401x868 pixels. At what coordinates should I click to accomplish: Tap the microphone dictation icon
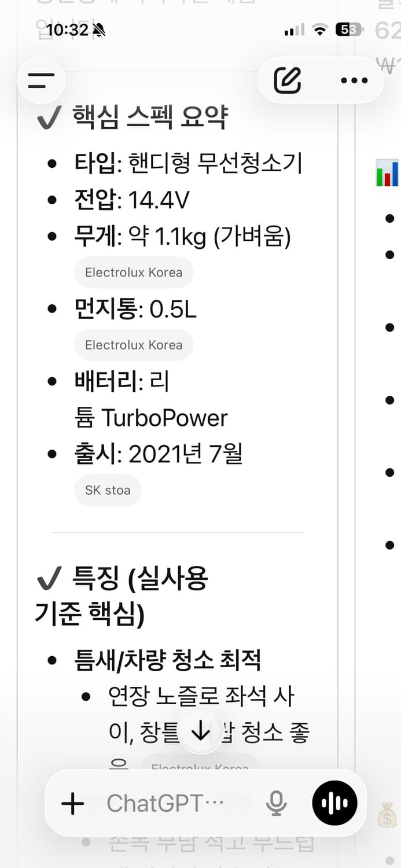277,803
